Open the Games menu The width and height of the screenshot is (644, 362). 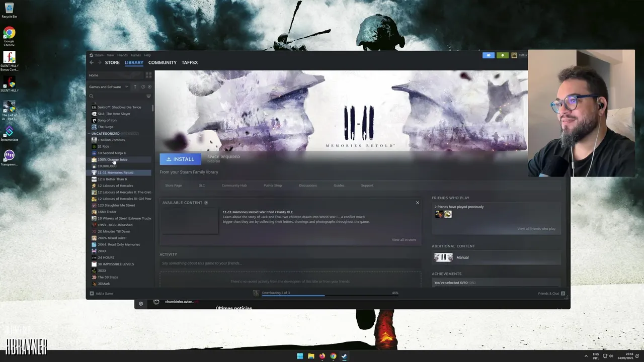point(136,55)
